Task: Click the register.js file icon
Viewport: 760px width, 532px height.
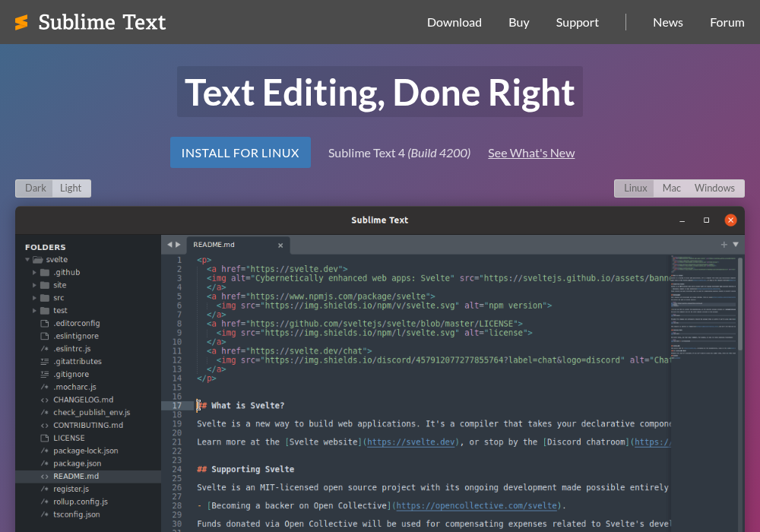Action: click(x=45, y=489)
